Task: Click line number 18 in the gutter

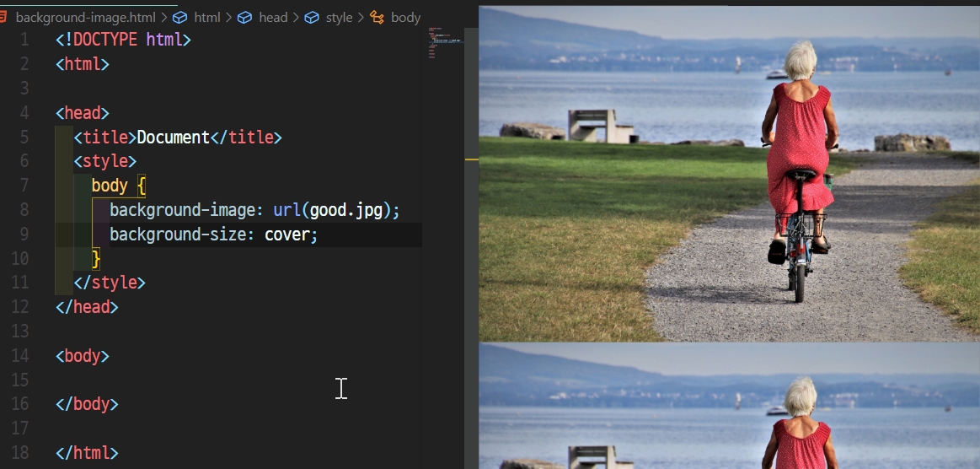Action: [20, 453]
